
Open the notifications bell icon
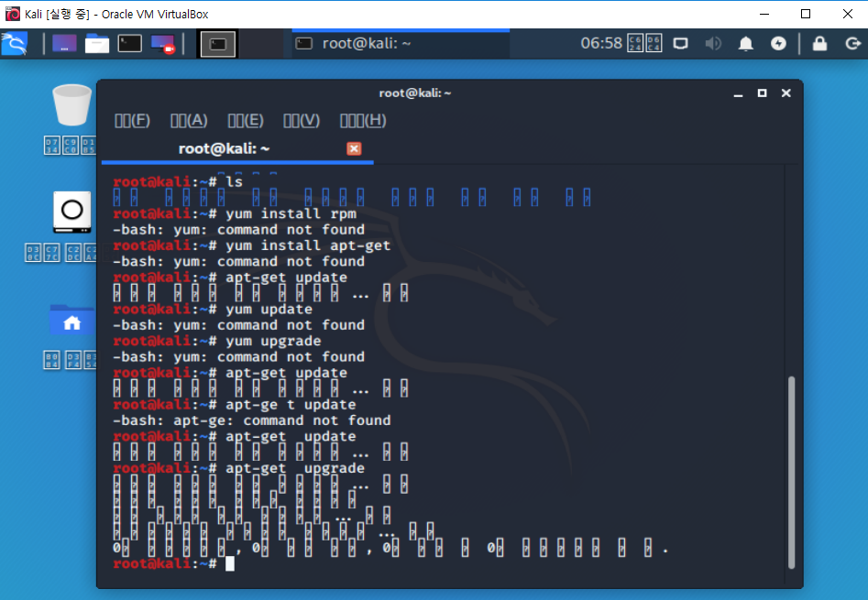point(746,43)
